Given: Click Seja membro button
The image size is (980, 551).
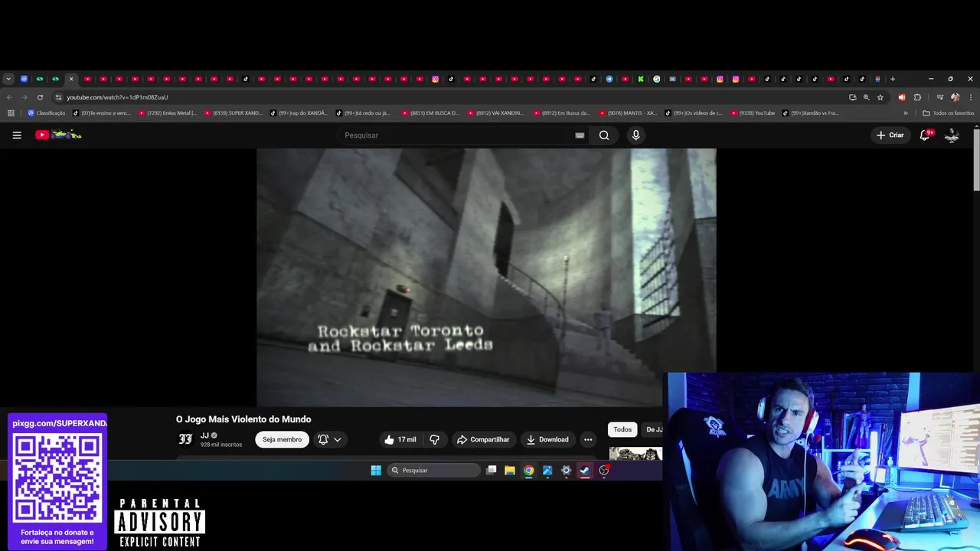Looking at the screenshot, I should point(283,439).
